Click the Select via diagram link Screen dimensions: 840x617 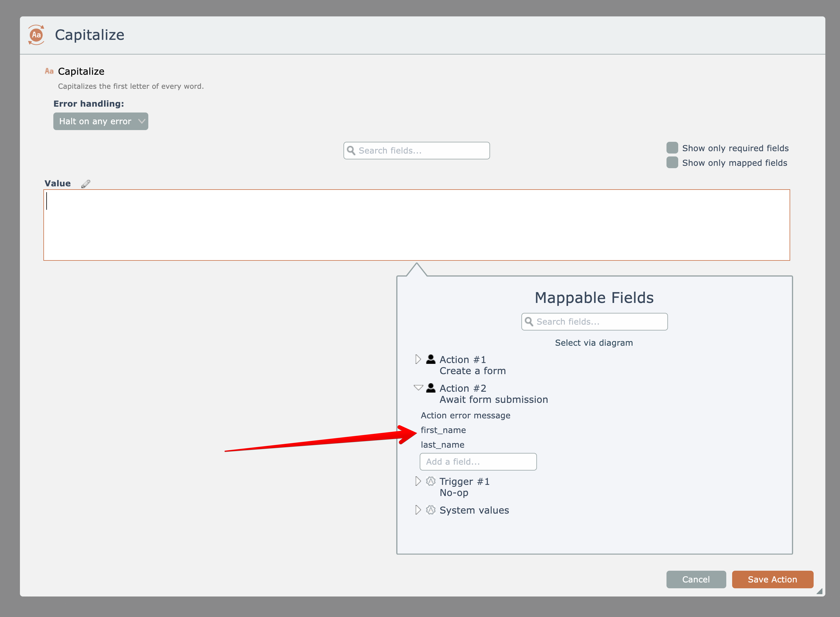594,342
